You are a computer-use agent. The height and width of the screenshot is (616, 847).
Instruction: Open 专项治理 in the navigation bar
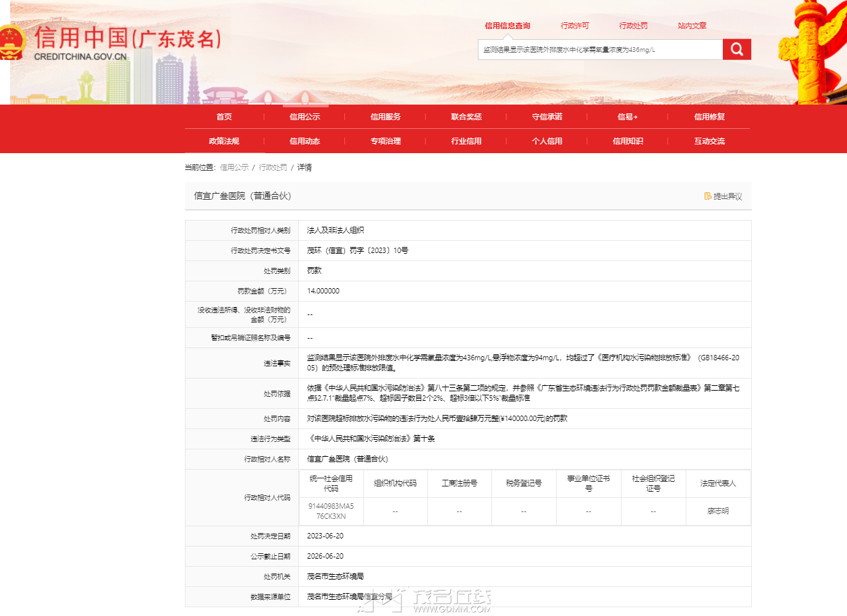point(385,141)
